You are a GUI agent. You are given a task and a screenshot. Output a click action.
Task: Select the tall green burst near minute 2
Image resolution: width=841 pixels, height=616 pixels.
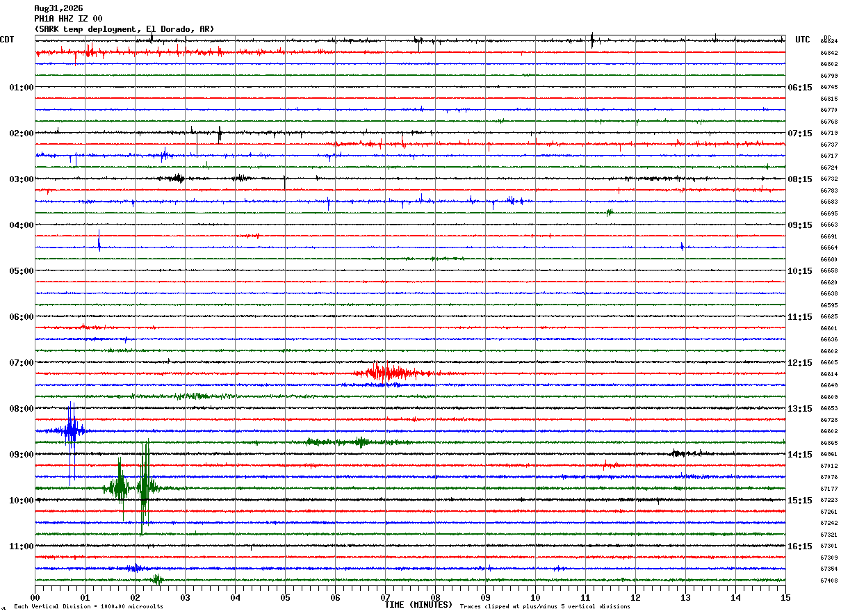pyautogui.click(x=144, y=487)
